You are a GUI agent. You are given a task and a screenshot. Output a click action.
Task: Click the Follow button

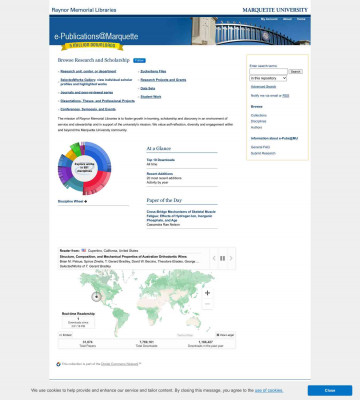tap(139, 60)
